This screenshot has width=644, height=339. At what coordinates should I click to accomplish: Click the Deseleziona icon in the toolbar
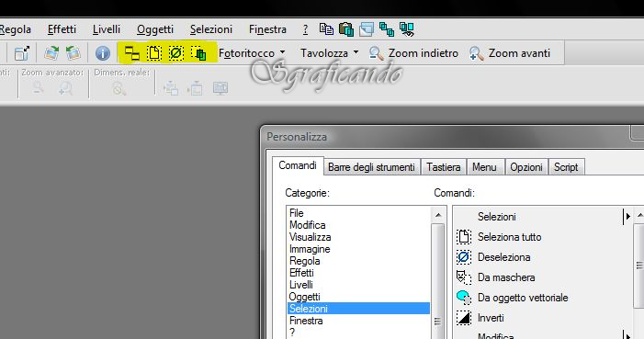pos(176,53)
